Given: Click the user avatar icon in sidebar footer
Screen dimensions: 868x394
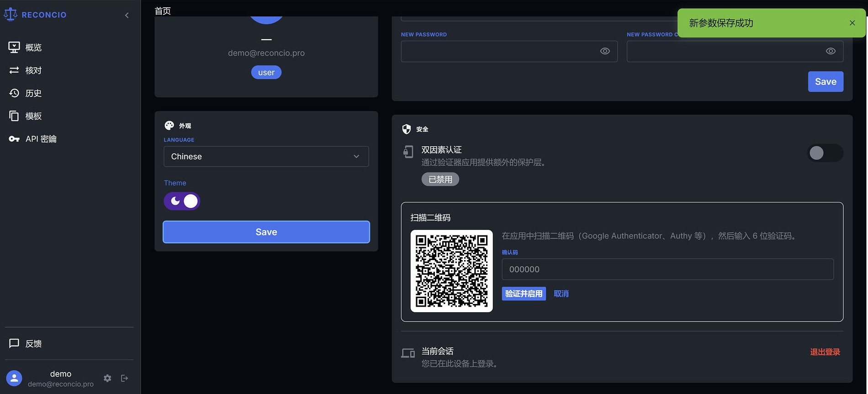Looking at the screenshot, I should coord(14,378).
